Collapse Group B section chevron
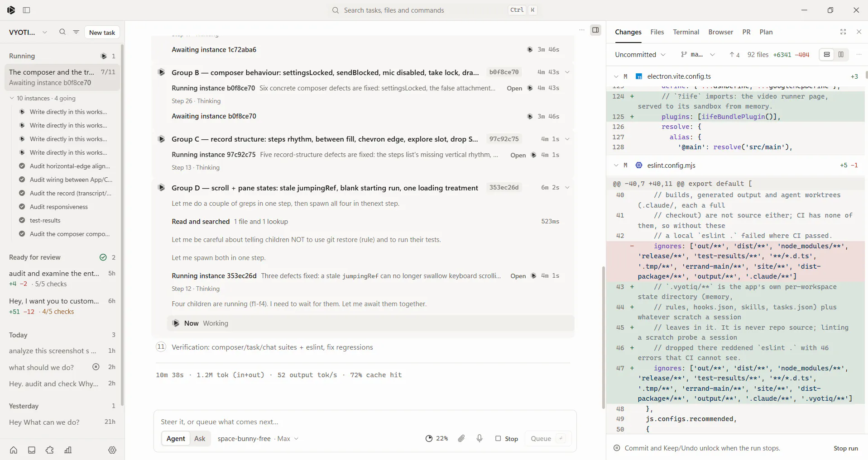This screenshot has height=460, width=868. pos(567,72)
